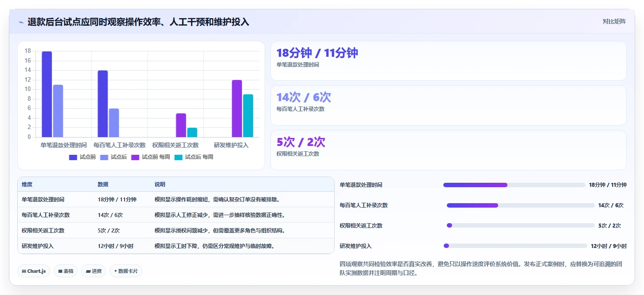Click the 18分钟 / 11分钟 table cell

pos(117,200)
